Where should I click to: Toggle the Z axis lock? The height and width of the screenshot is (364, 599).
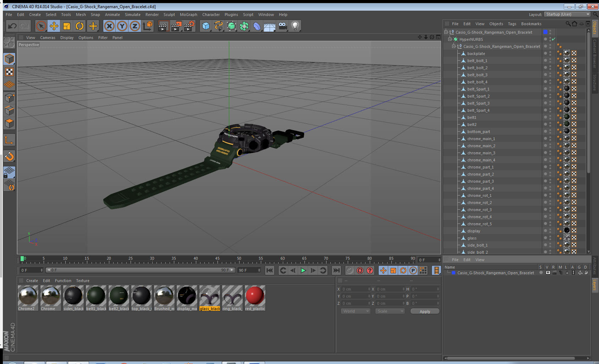(x=135, y=26)
